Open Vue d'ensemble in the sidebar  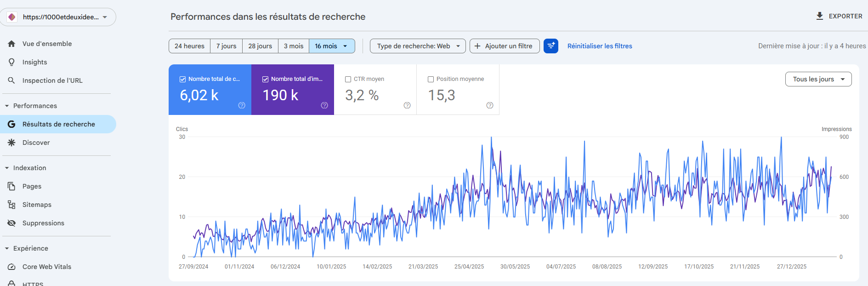[47, 44]
